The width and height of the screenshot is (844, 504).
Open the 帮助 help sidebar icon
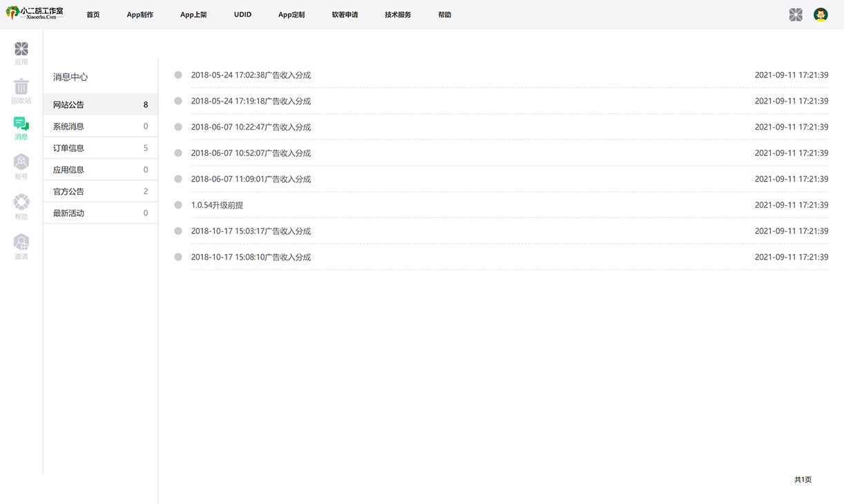[x=21, y=204]
